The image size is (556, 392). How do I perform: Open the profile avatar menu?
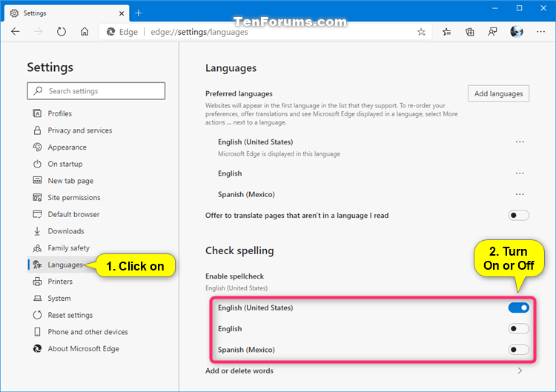click(517, 32)
